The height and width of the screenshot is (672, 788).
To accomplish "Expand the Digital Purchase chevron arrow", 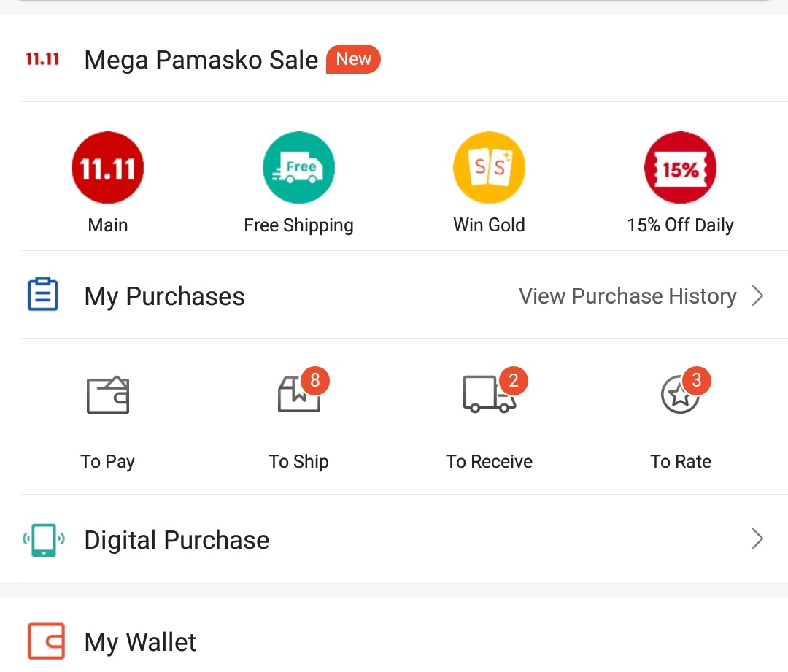I will tap(757, 538).
